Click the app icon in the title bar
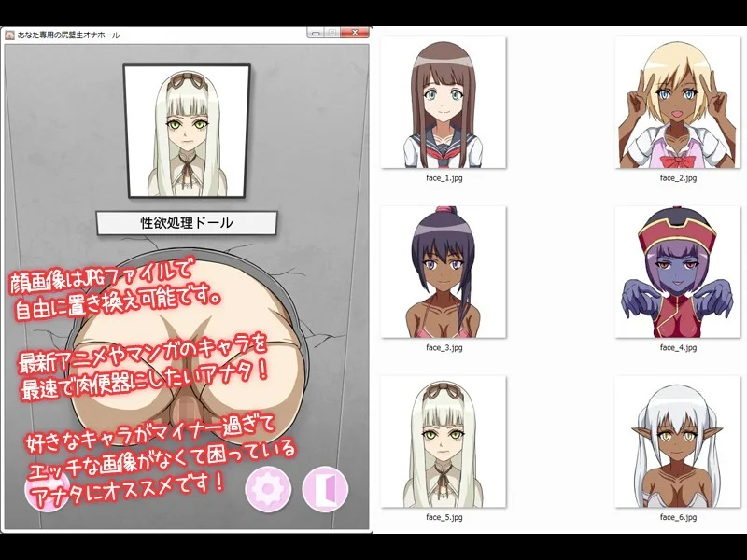 (x=9, y=35)
